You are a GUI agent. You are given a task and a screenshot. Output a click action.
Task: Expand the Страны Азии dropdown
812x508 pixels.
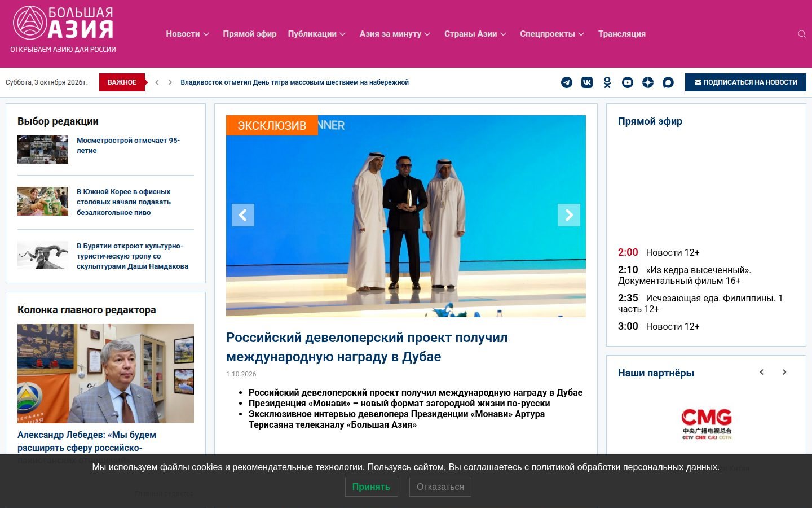(x=475, y=34)
